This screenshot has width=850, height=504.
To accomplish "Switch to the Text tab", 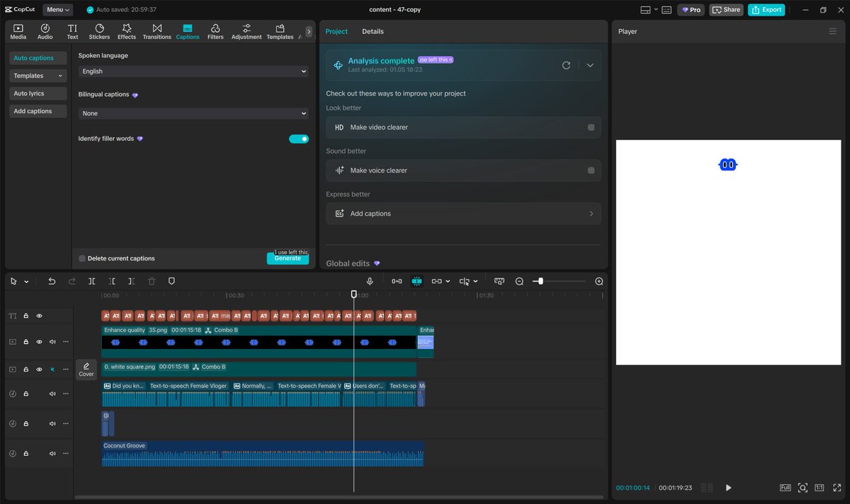I will pyautogui.click(x=72, y=32).
